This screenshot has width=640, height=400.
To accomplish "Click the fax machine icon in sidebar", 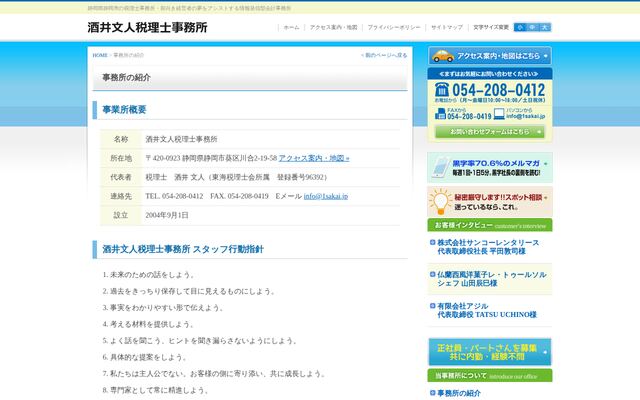I will 440,113.
